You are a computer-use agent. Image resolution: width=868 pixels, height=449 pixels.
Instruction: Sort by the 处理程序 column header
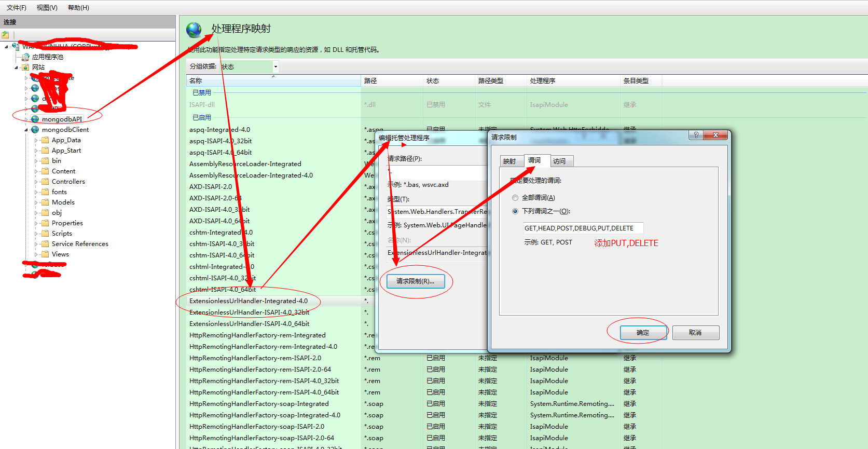click(x=573, y=81)
